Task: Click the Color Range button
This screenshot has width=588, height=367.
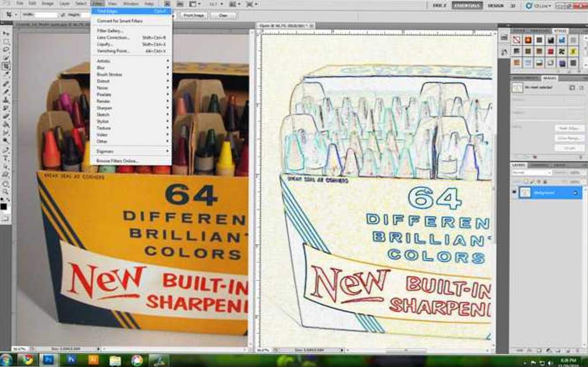Action: [x=569, y=138]
